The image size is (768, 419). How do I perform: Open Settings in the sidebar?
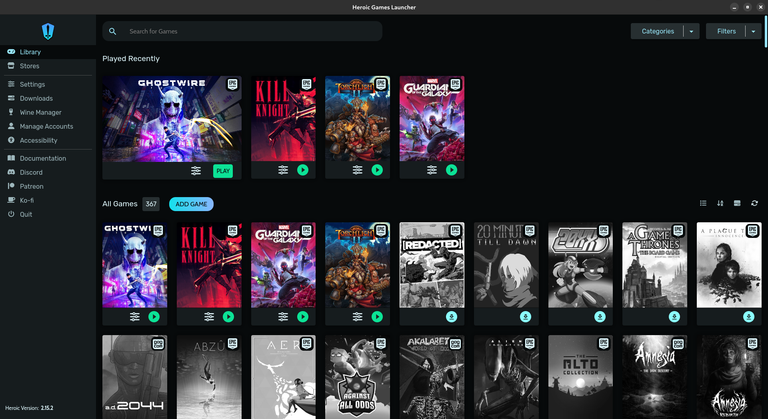(x=48, y=84)
